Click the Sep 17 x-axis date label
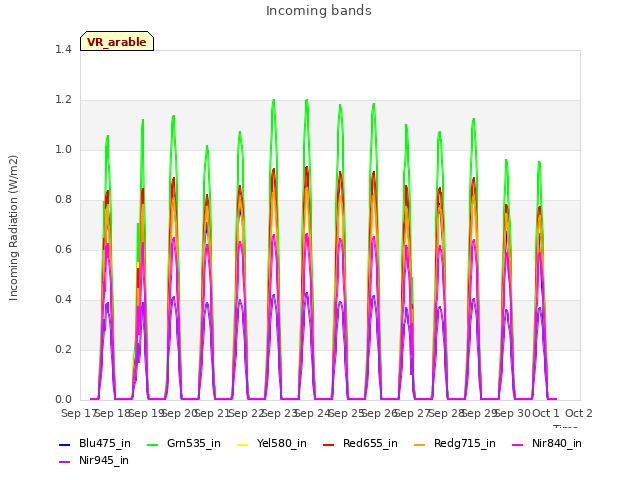 tap(78, 413)
